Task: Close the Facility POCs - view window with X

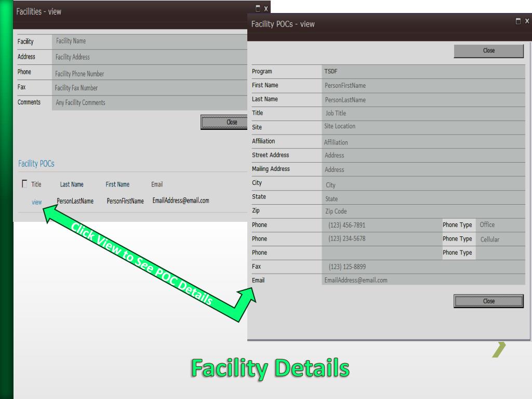Action: tap(527, 21)
